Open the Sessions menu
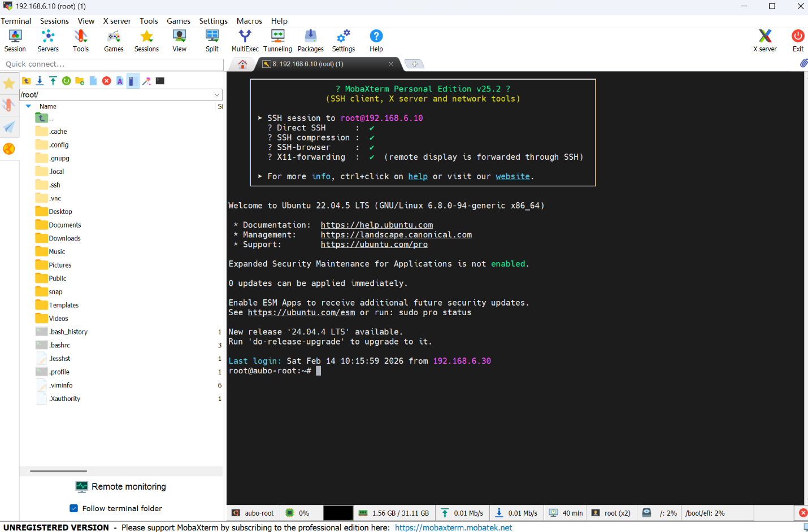Viewport: 808px width, 532px height. [x=54, y=21]
